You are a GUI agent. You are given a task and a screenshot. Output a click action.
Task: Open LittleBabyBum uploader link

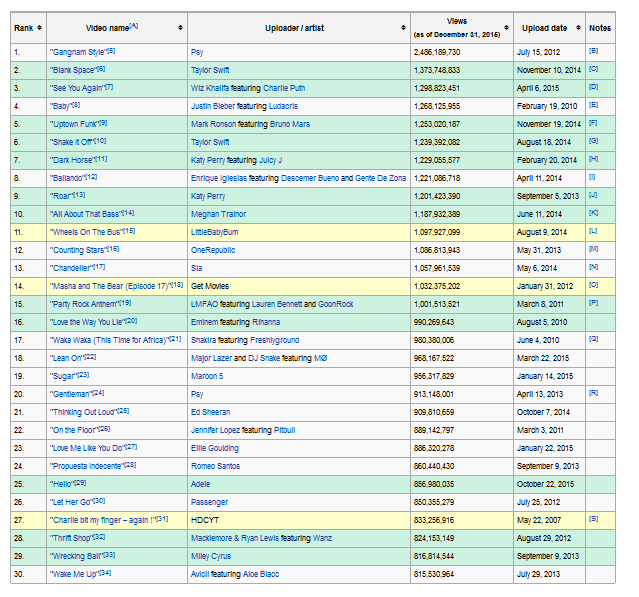[214, 232]
